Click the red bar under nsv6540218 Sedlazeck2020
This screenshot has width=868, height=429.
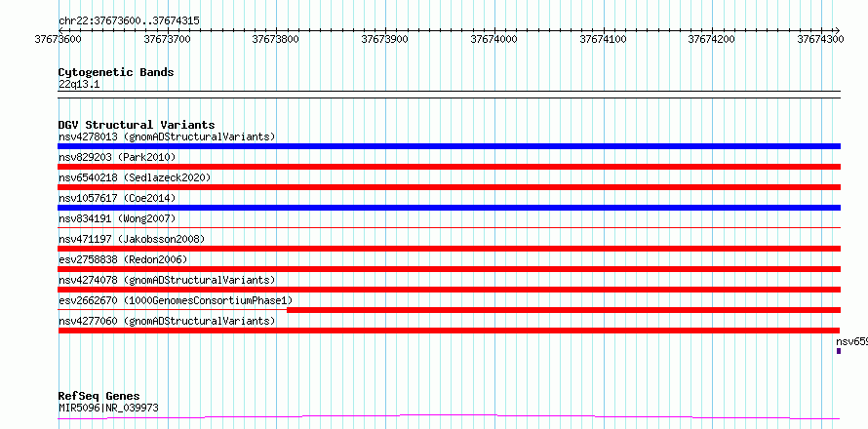[x=449, y=187]
